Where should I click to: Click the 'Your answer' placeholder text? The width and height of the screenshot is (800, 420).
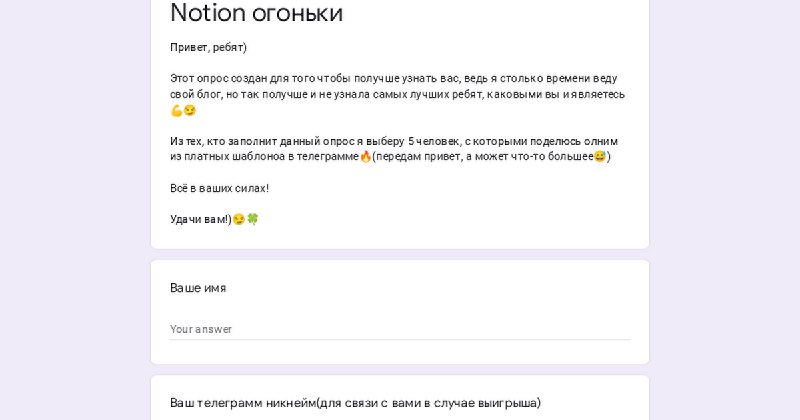201,329
